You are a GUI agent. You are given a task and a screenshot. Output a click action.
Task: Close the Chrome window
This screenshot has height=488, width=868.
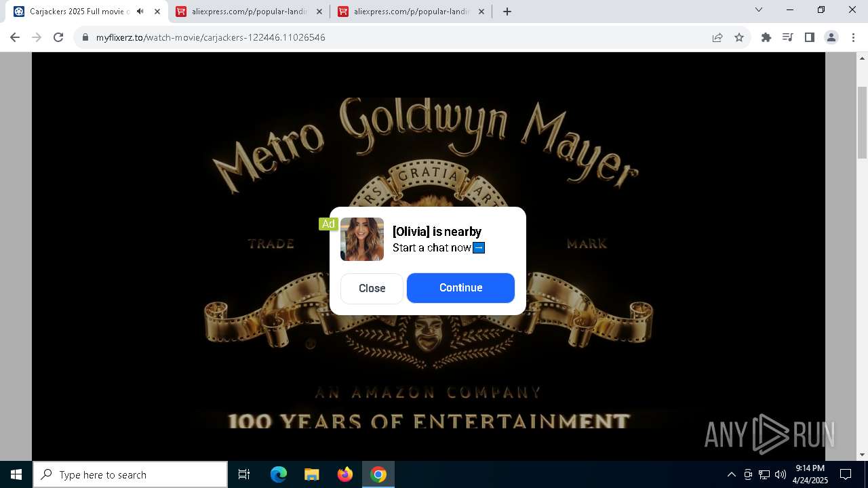click(x=852, y=10)
